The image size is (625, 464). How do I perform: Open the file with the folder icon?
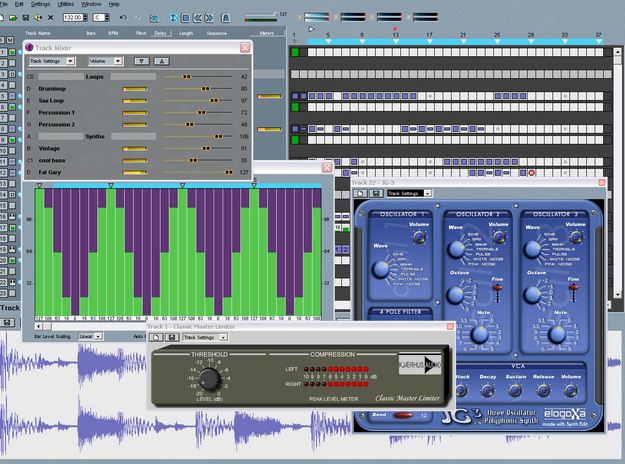[x=13, y=18]
